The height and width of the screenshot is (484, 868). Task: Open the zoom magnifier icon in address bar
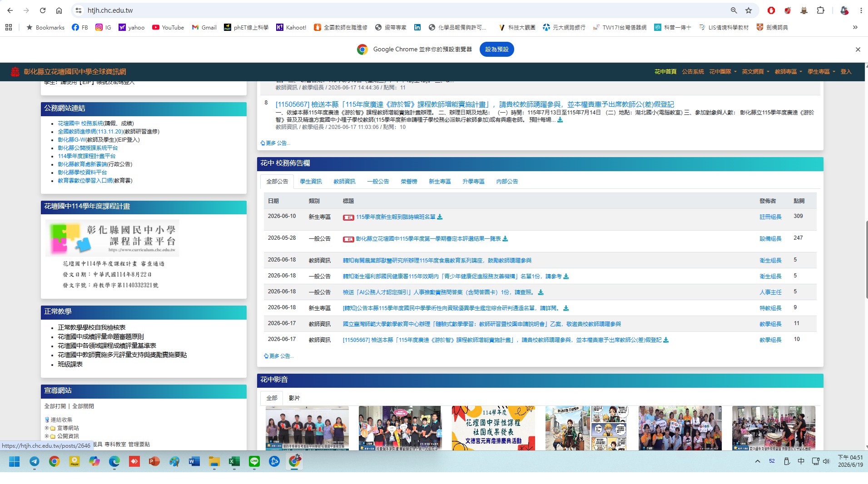[x=734, y=10]
